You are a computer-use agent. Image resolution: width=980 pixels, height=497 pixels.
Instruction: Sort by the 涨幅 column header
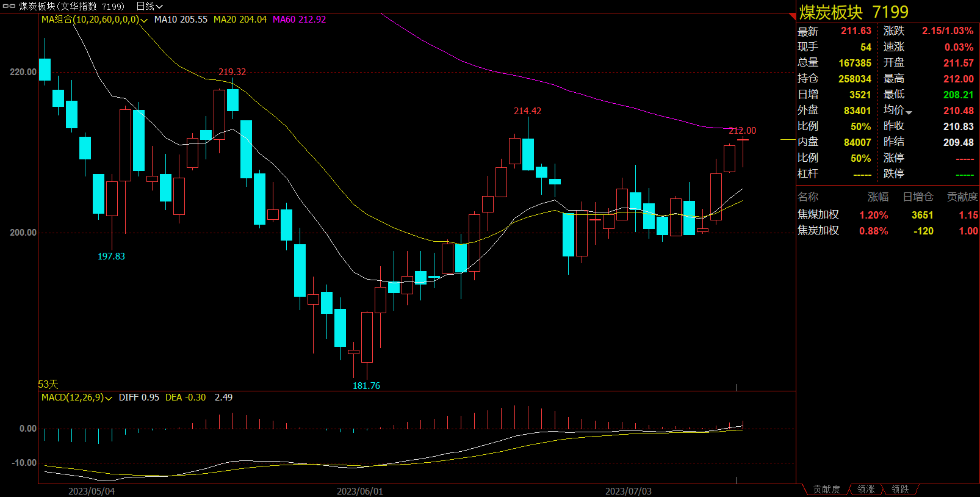click(878, 197)
